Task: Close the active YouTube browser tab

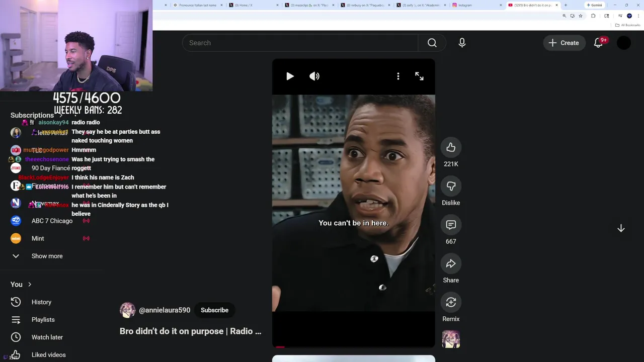Action: coord(556,5)
